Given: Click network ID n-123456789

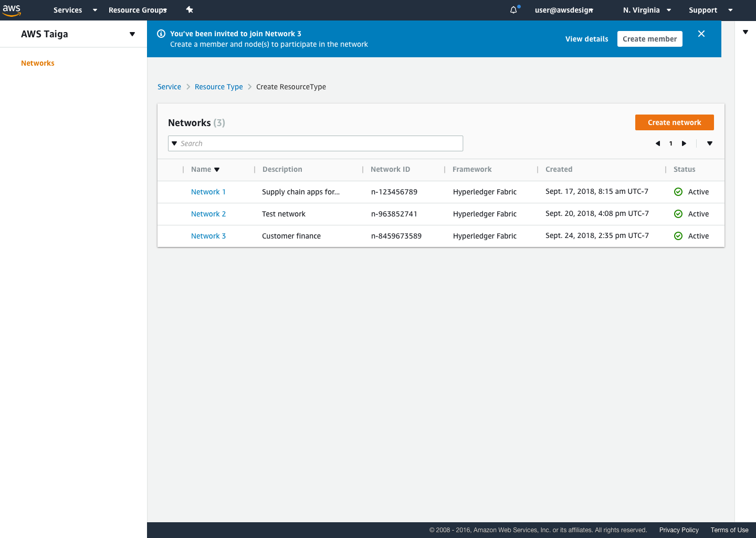Looking at the screenshot, I should pos(394,192).
